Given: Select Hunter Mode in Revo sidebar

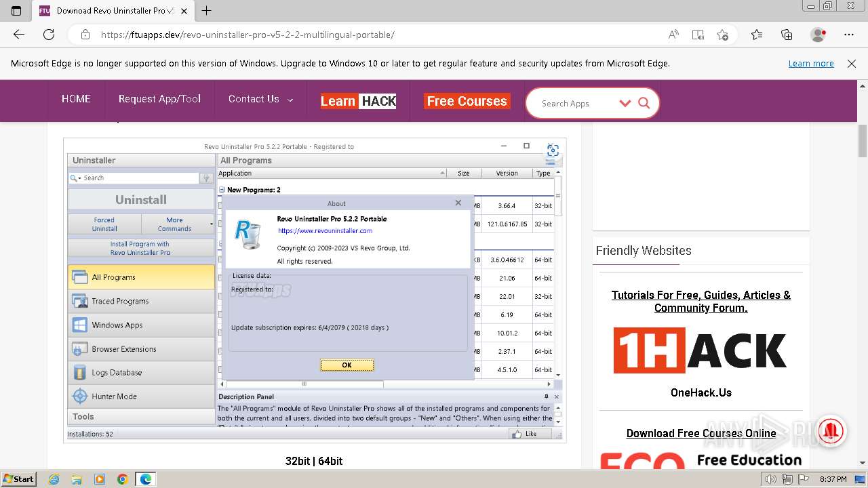Looking at the screenshot, I should click(141, 396).
